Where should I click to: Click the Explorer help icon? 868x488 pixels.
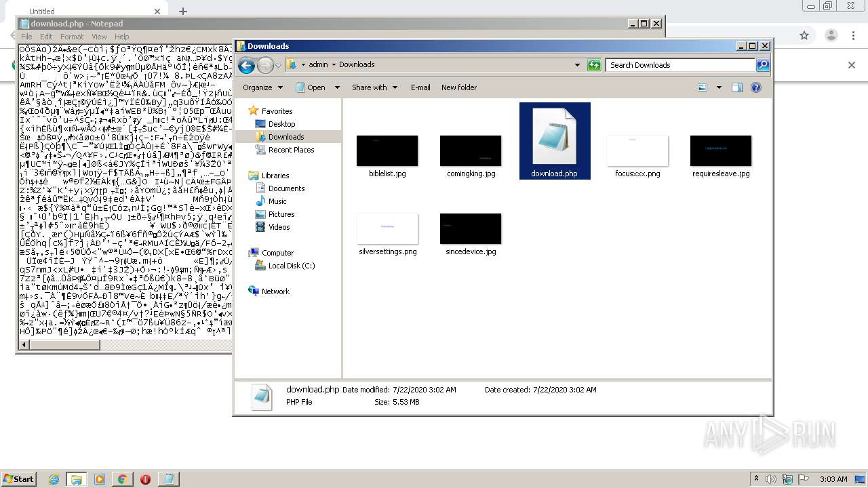pyautogui.click(x=756, y=87)
